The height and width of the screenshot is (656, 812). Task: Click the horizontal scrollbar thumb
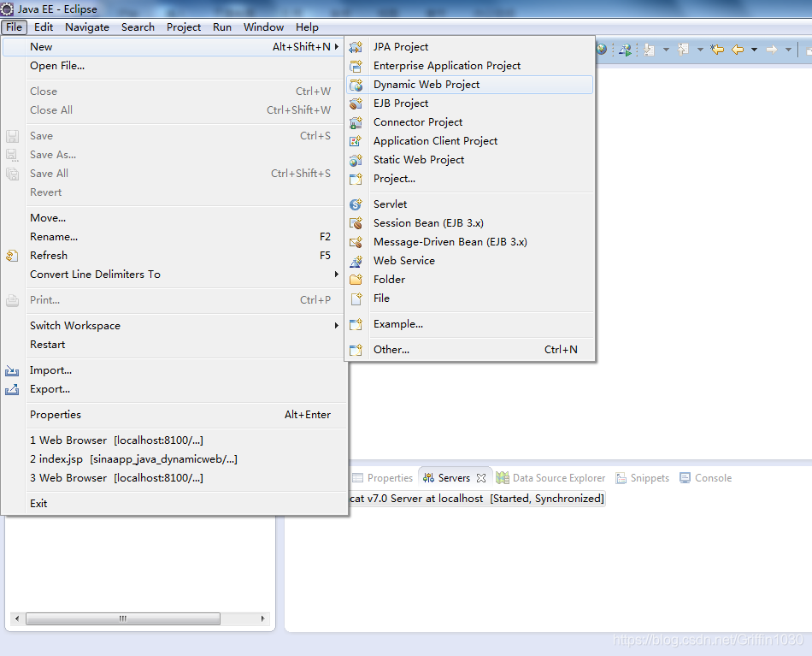point(123,618)
